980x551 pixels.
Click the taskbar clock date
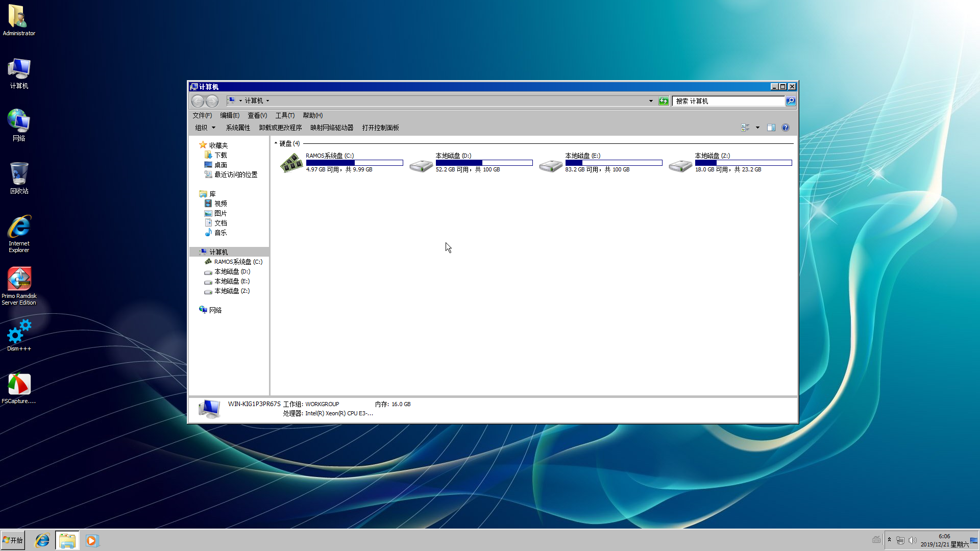point(944,540)
